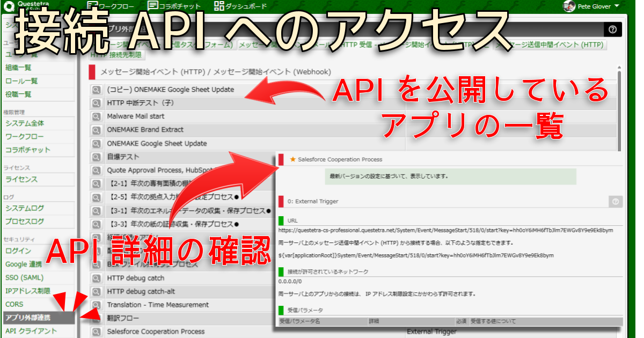Screen dimensions: 644x338
Task: Click Pete Glover's avatar image
Action: tap(569, 6)
